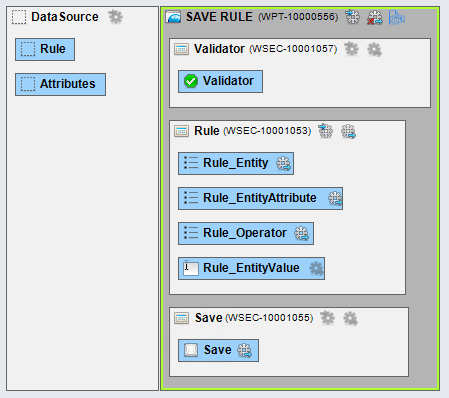Click the WPT-10000556 identifier text
This screenshot has width=449, height=398.
[298, 17]
